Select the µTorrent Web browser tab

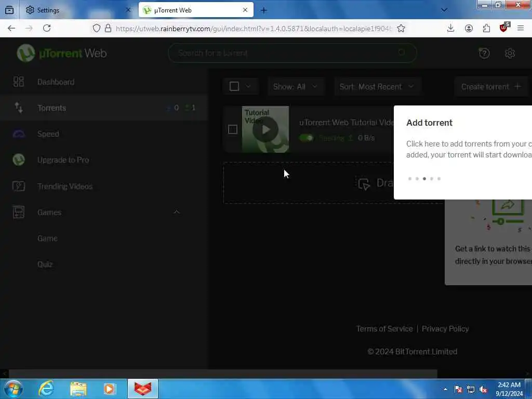point(196,10)
